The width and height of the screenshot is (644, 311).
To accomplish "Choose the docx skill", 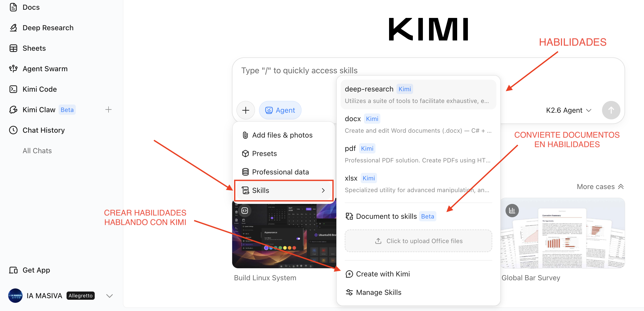I will (418, 124).
